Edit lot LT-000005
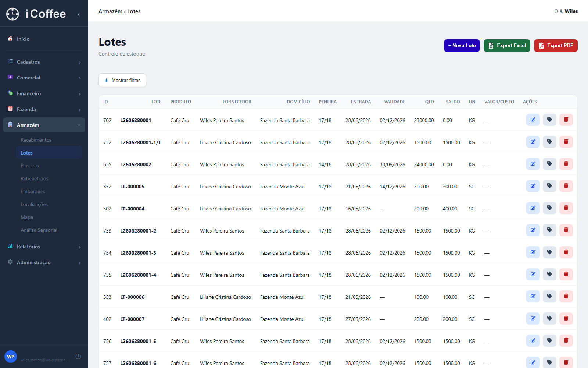The width and height of the screenshot is (588, 368). (x=533, y=186)
